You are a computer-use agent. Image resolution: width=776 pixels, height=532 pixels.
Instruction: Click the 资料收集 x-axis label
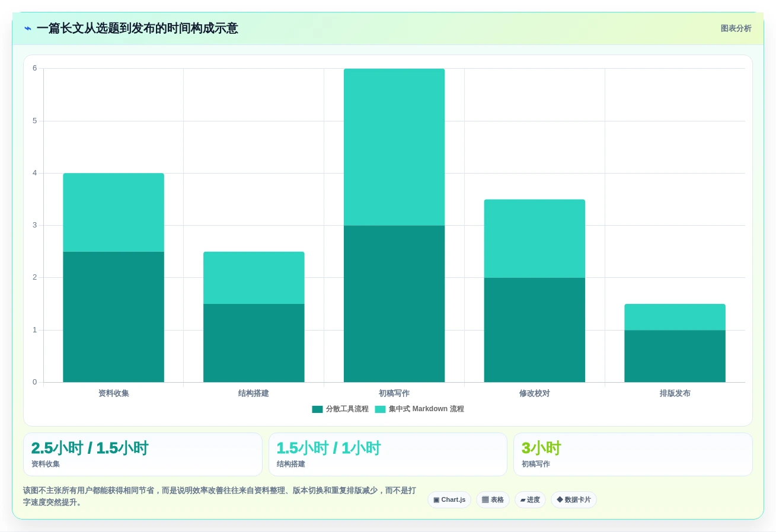click(113, 393)
